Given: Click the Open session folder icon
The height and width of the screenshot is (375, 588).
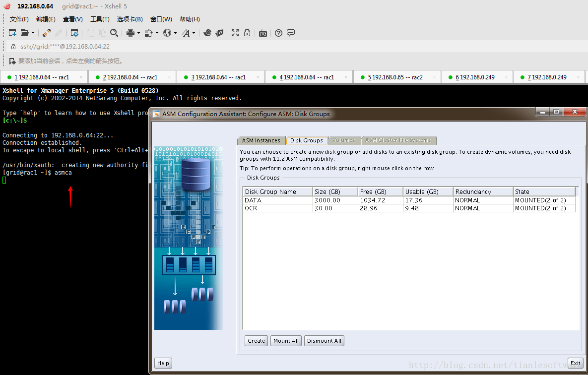Looking at the screenshot, I should coord(25,33).
